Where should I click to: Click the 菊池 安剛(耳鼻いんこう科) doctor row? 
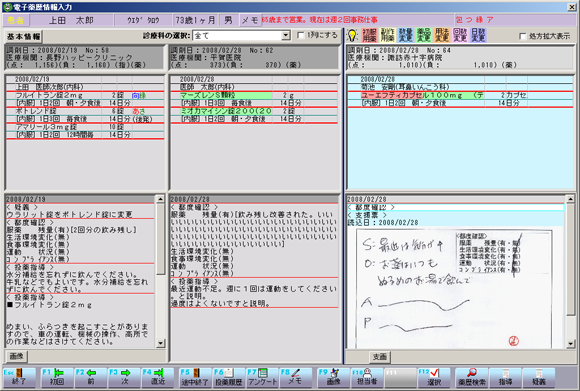point(460,87)
